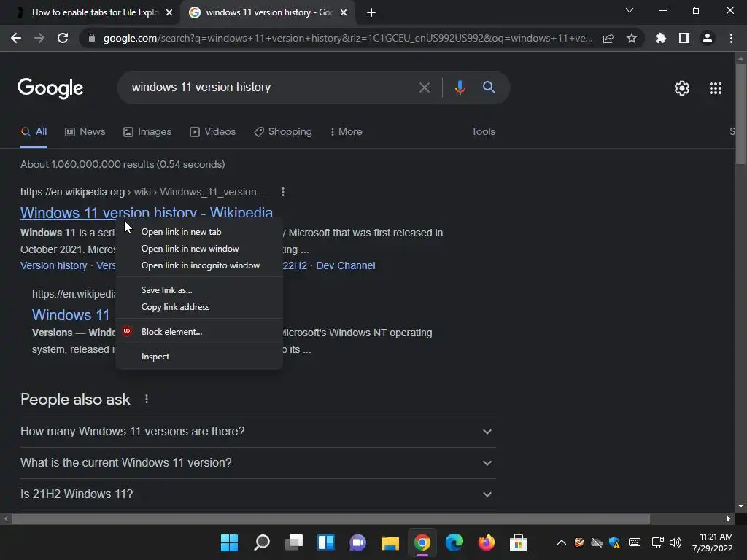Screen dimensions: 747x560
Task: Open the More search filters dropdown
Action: tap(347, 132)
